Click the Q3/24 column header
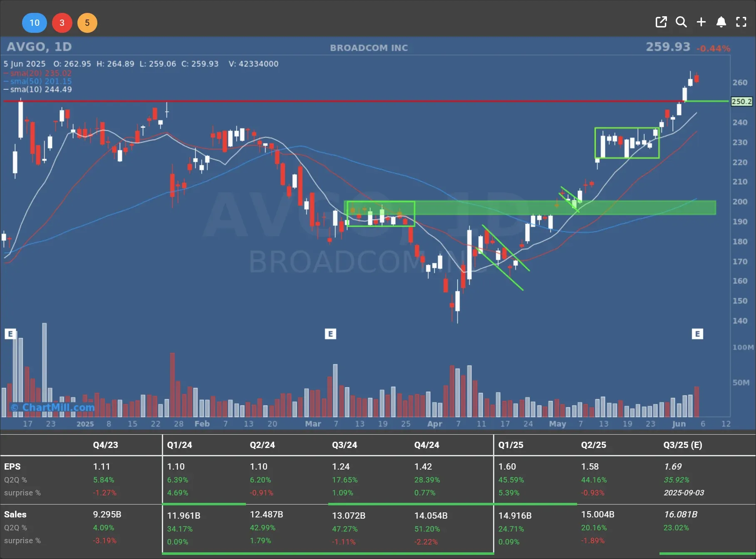Viewport: 756px width, 559px height. 345,445
